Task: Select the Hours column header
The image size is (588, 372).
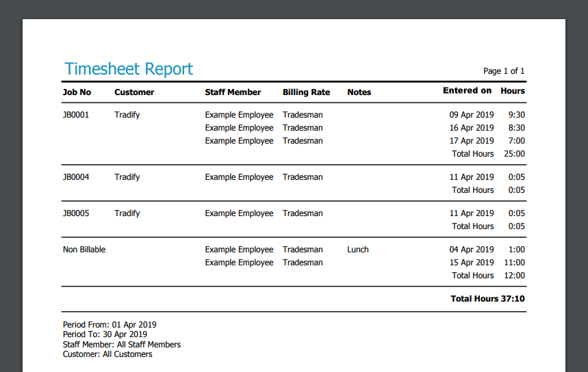Action: click(513, 90)
